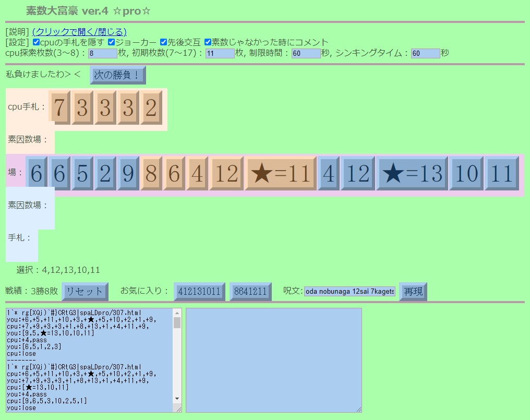Open the 説明 toggle link クリックで開く/閉じる
The image size is (530, 420).
[x=79, y=32]
